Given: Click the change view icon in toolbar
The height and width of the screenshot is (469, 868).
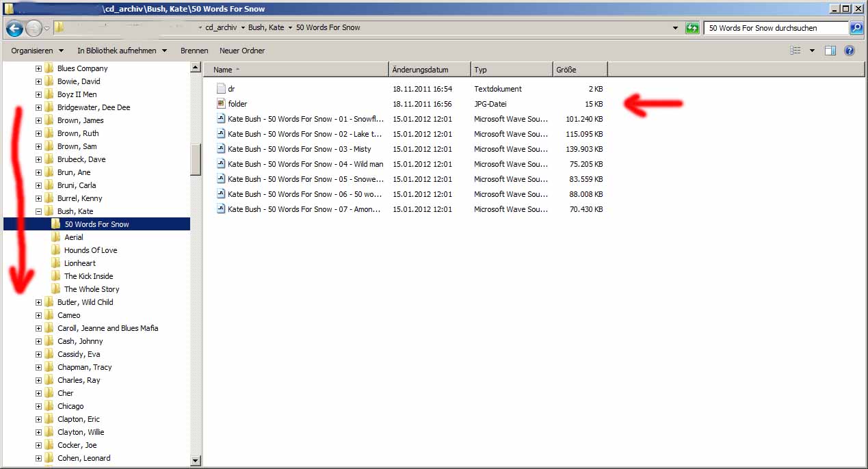Looking at the screenshot, I should [795, 51].
